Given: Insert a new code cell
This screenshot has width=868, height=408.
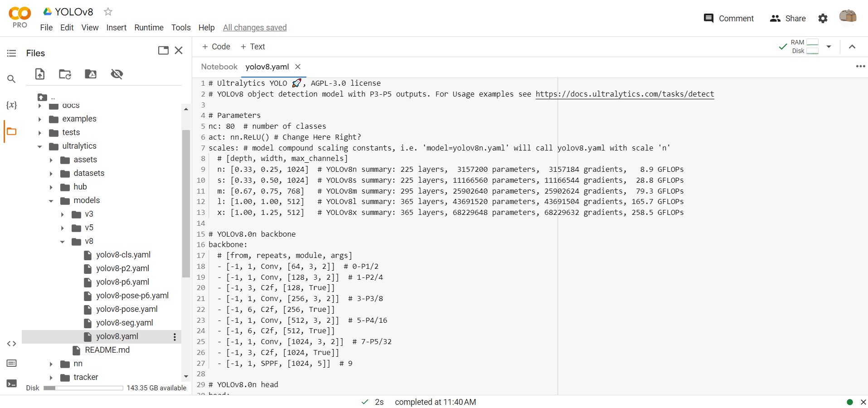Looking at the screenshot, I should (x=216, y=46).
